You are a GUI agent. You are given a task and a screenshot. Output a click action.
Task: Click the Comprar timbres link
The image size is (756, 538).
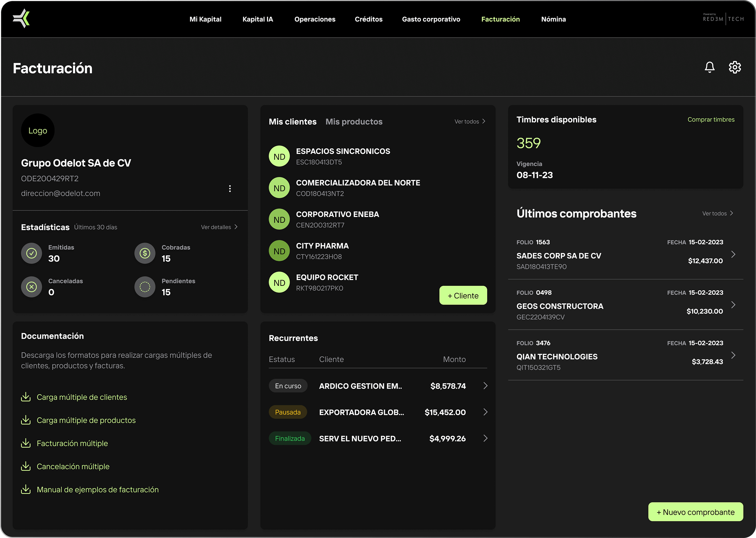pyautogui.click(x=711, y=120)
